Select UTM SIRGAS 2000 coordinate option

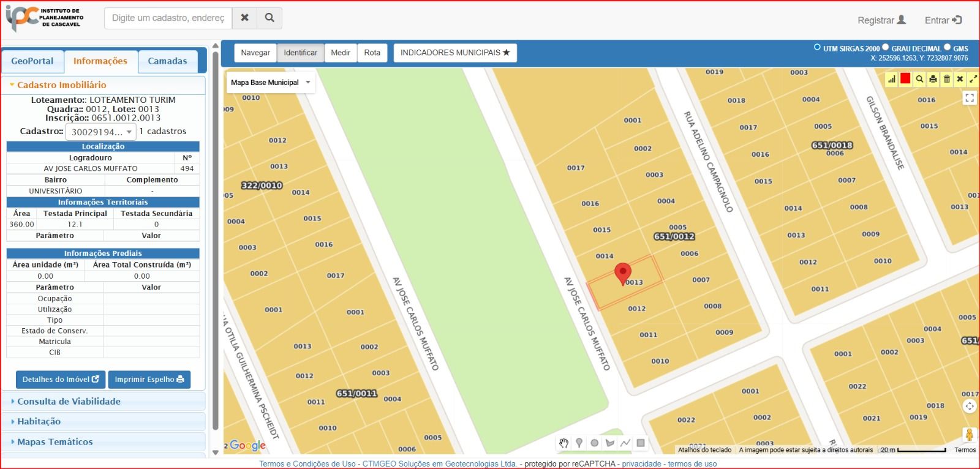[817, 47]
